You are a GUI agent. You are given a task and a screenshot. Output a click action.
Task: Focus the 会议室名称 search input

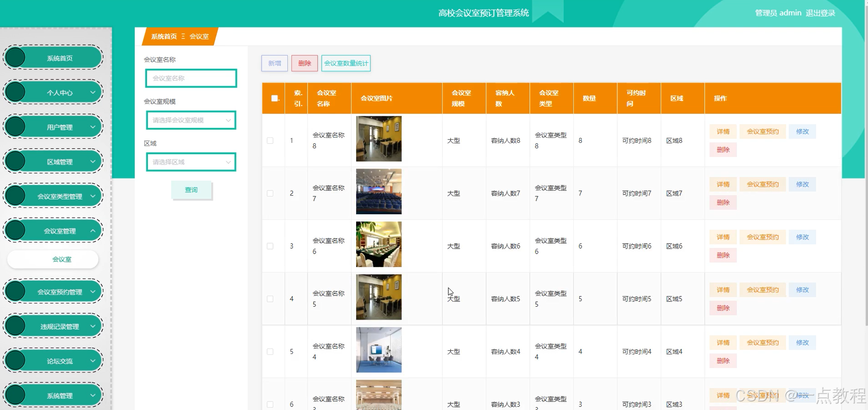coord(191,78)
